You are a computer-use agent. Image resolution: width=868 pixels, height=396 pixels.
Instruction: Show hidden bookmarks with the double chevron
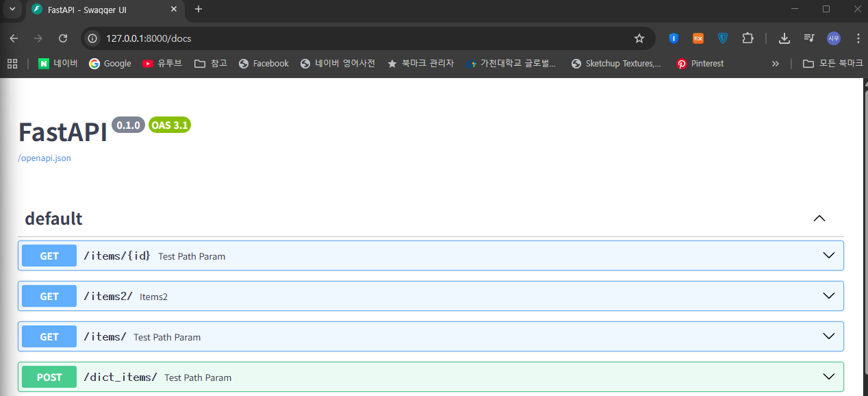pyautogui.click(x=776, y=64)
